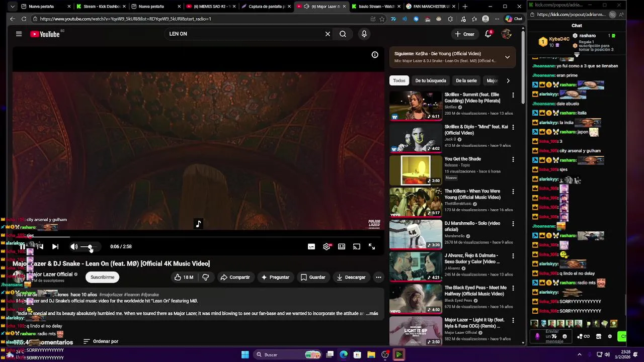Select the Todos filter chip
Image resolution: width=644 pixels, height=362 pixels.
pos(399,80)
